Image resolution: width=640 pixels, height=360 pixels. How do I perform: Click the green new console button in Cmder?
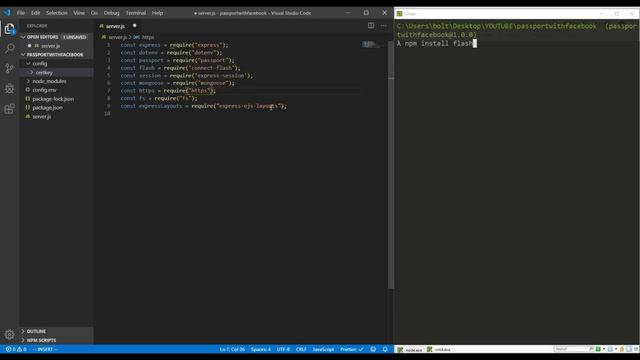point(598,349)
